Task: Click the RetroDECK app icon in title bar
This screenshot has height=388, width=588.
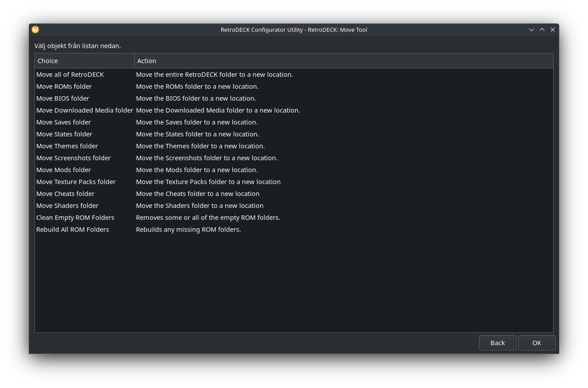Action: tap(35, 30)
